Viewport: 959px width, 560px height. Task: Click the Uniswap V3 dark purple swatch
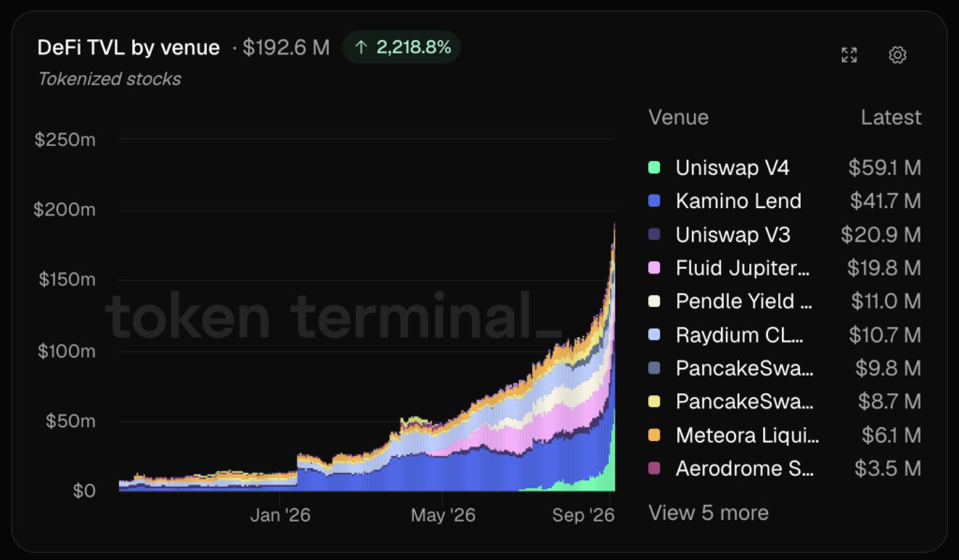pyautogui.click(x=654, y=234)
